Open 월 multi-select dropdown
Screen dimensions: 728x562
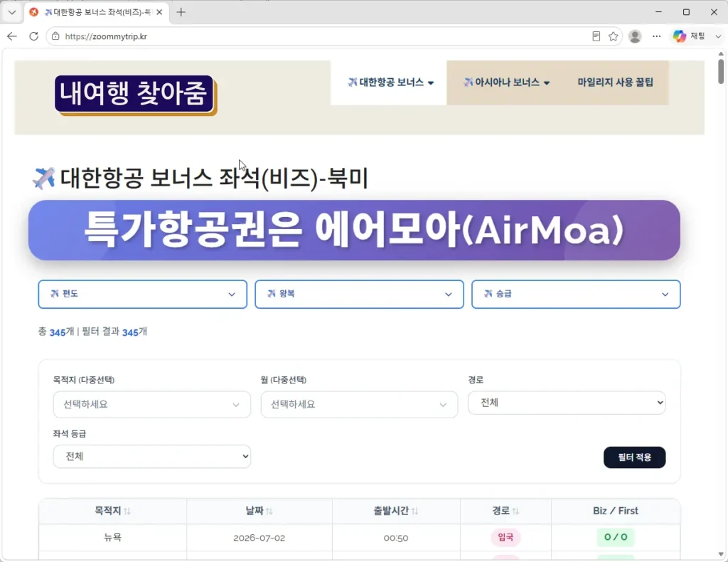(x=359, y=405)
